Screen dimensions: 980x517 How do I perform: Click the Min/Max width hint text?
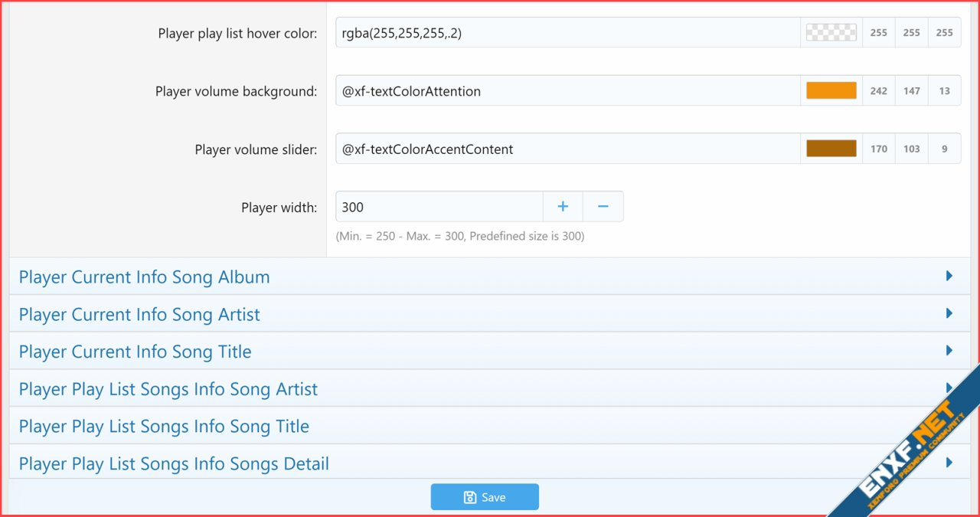click(460, 236)
